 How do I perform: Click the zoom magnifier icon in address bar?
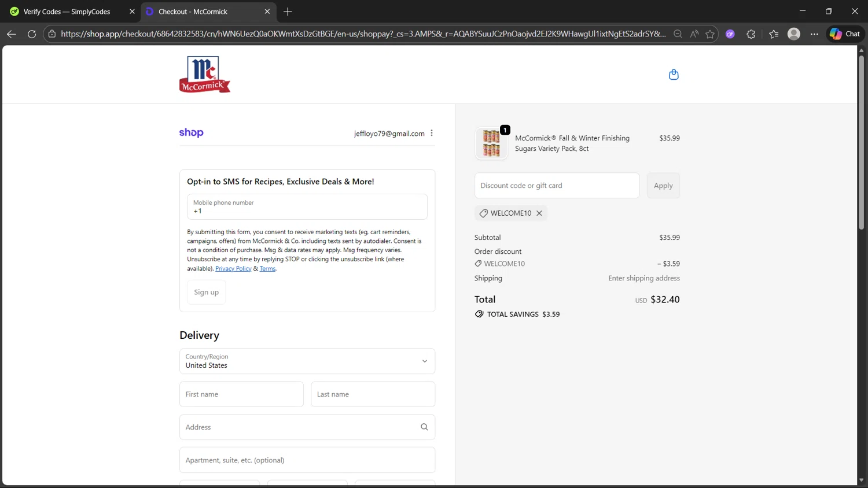click(678, 34)
